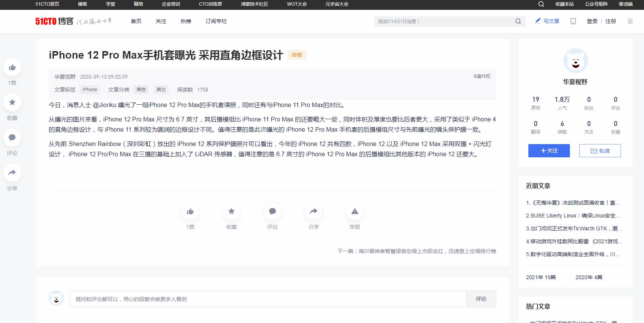Image resolution: width=644 pixels, height=323 pixels.
Task: Open 鸿蒙技术社区 in top bar
Action: (254, 4)
